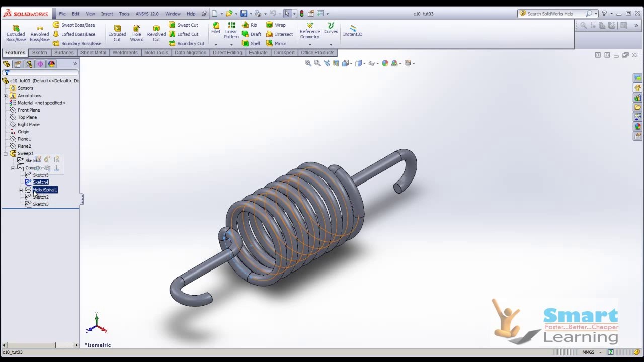Viewport: 644px width, 362px height.
Task: Open the File Explorer task pane tab
Action: point(637,107)
